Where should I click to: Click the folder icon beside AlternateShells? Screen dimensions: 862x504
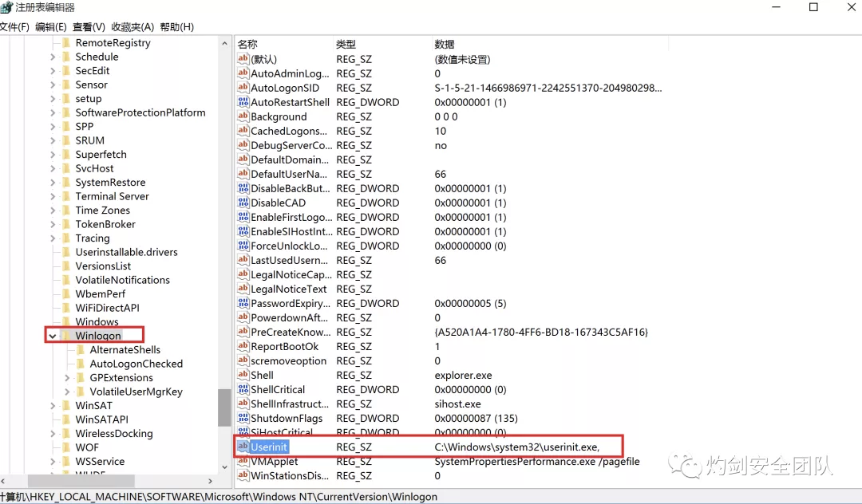pyautogui.click(x=81, y=349)
